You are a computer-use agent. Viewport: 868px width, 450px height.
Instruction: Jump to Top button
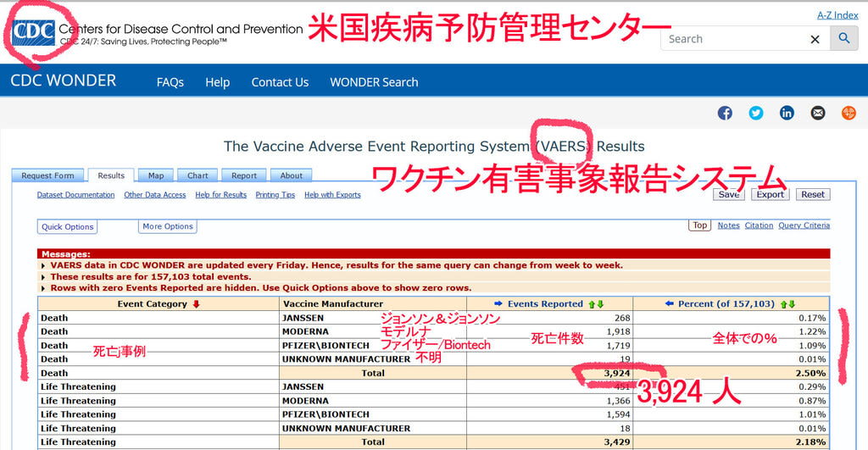click(x=700, y=225)
